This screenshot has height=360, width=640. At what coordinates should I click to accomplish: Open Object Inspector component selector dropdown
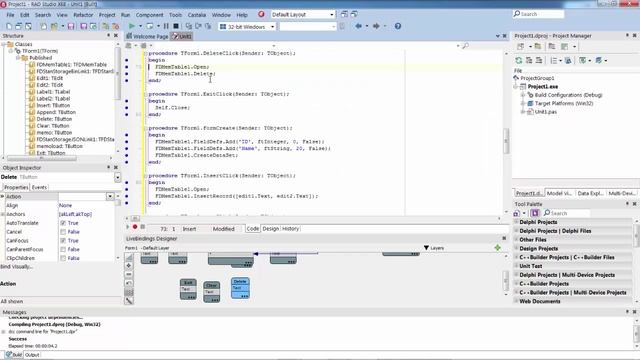(x=118, y=177)
